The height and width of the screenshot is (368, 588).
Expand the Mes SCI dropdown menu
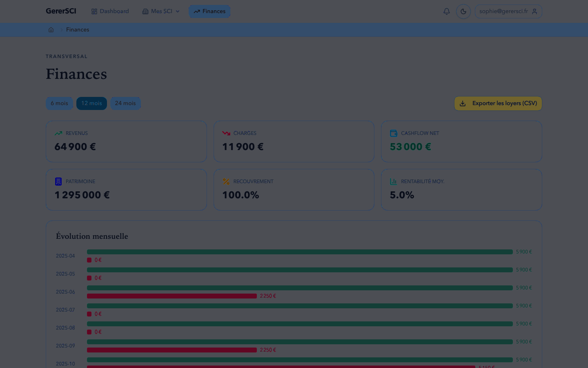[161, 11]
